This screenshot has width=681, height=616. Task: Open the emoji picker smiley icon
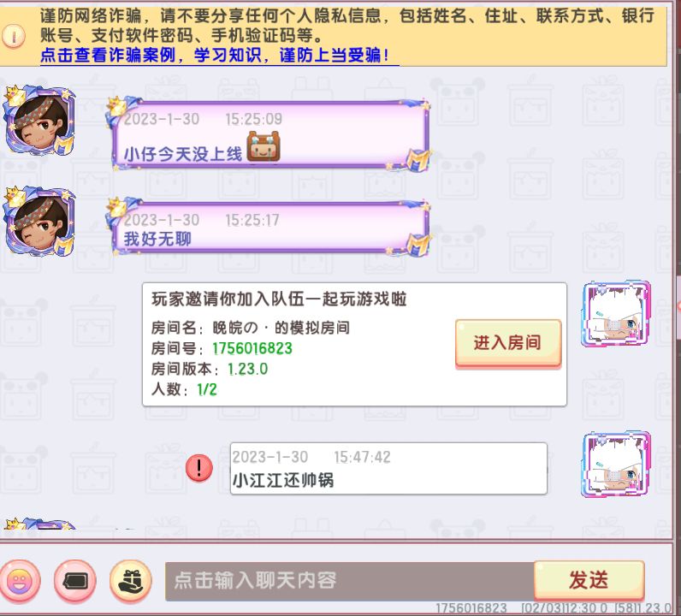(x=20, y=581)
